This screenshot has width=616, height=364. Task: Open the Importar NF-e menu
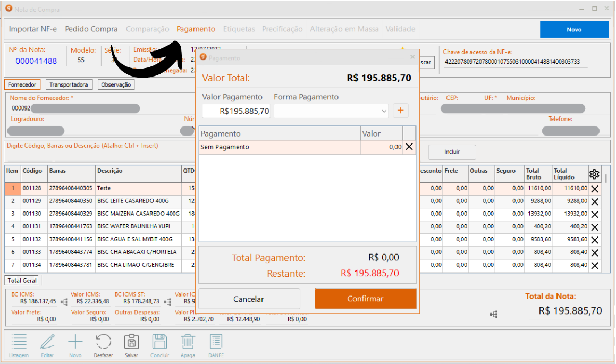(33, 29)
